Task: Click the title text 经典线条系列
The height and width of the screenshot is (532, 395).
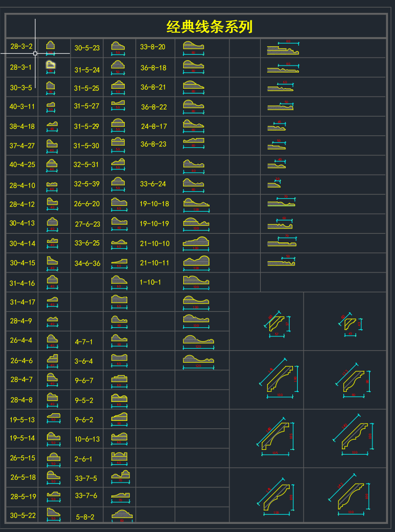Action: (x=210, y=27)
